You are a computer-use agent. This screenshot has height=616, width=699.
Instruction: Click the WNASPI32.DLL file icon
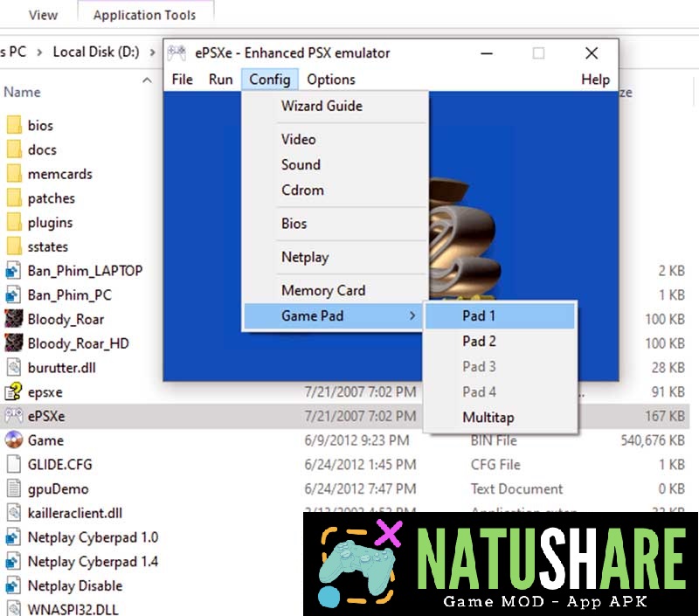(x=14, y=609)
